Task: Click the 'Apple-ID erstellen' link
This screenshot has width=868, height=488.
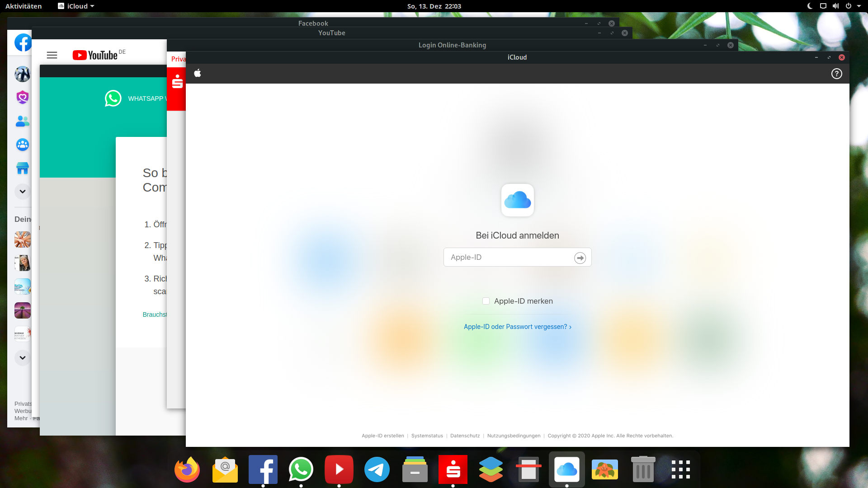Action: [x=382, y=436]
